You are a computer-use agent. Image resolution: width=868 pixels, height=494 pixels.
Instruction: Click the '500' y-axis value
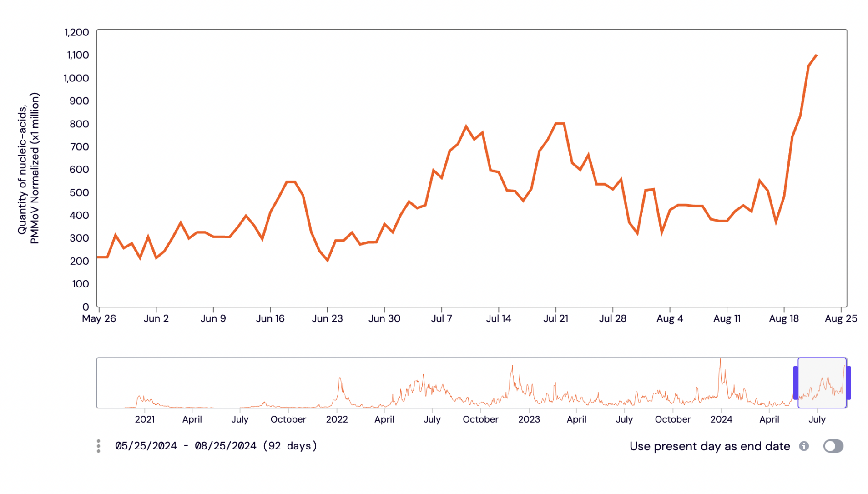[x=79, y=192]
